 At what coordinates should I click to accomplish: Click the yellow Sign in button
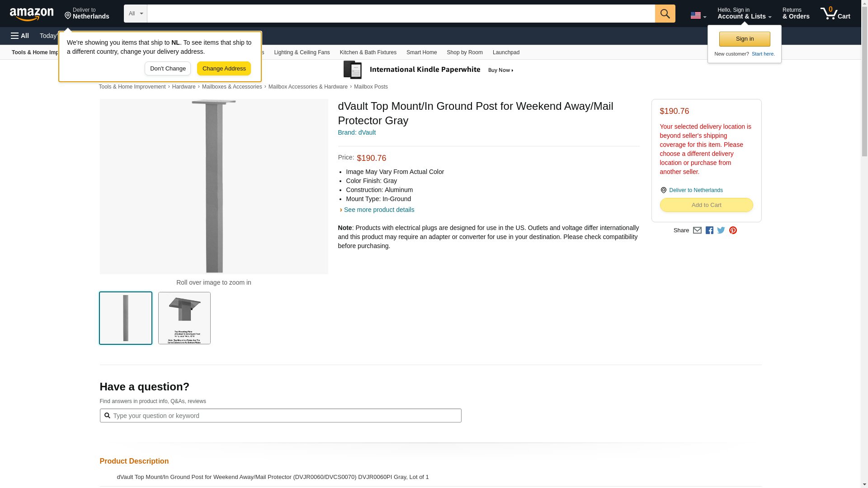[x=744, y=39]
